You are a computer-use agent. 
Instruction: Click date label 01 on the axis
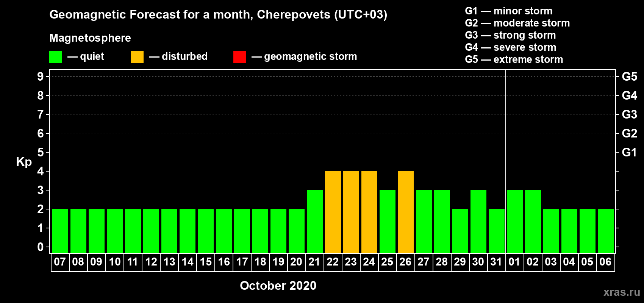[x=514, y=262]
